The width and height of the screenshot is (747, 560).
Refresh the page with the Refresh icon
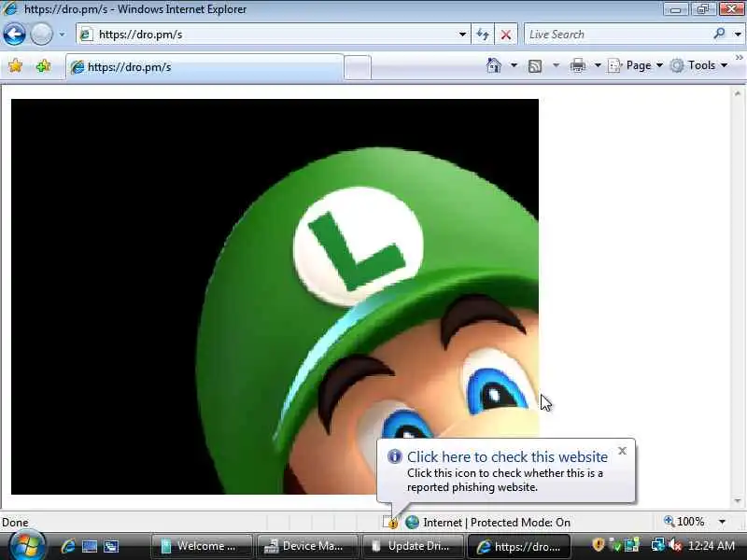(x=483, y=35)
